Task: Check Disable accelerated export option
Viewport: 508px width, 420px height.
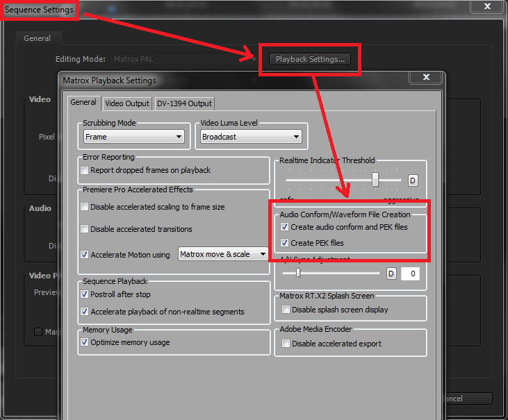Action: coord(285,344)
